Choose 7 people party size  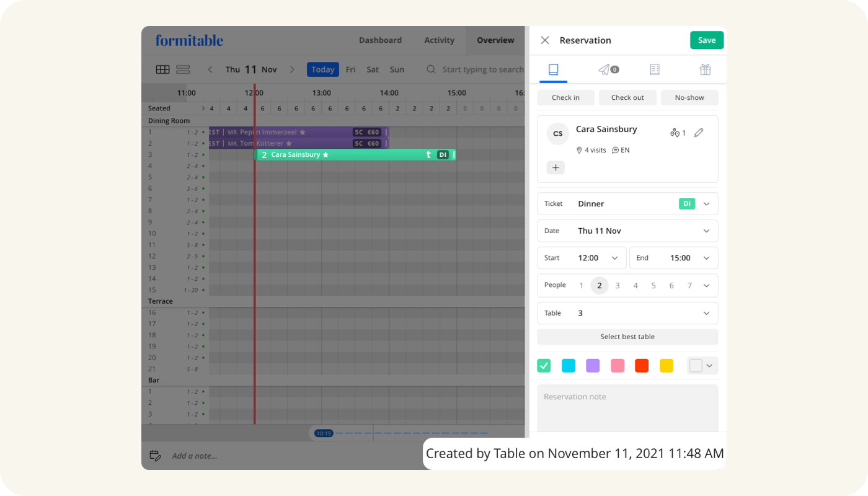(x=689, y=285)
